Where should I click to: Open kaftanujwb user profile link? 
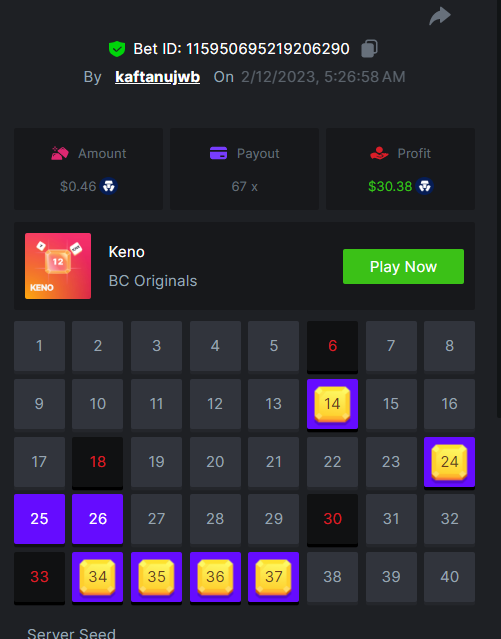157,77
